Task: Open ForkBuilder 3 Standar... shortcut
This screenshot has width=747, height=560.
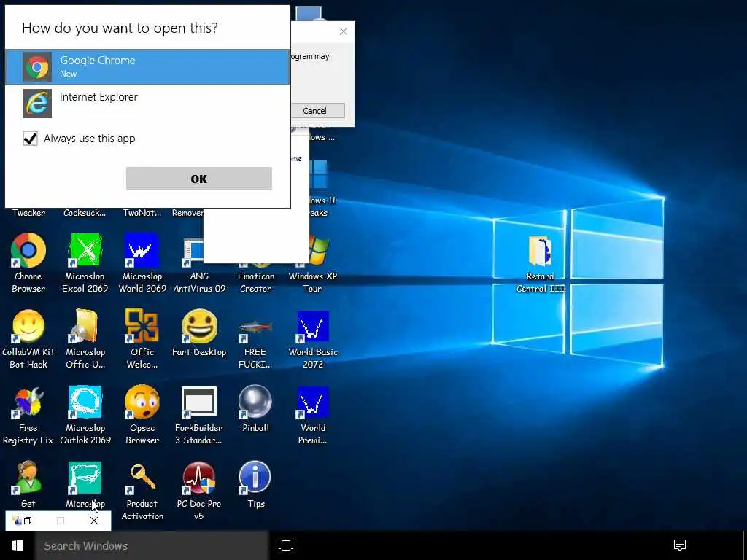Action: tap(199, 414)
